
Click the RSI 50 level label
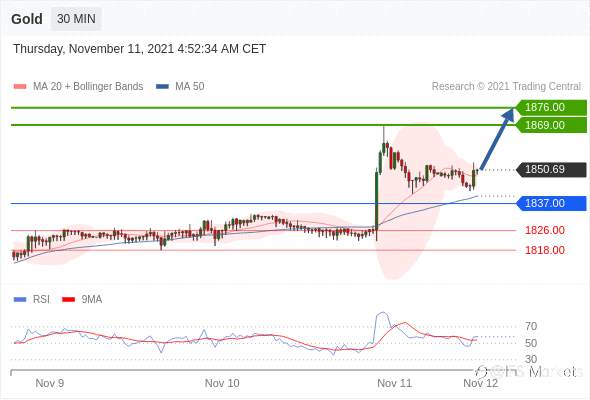[x=531, y=343]
